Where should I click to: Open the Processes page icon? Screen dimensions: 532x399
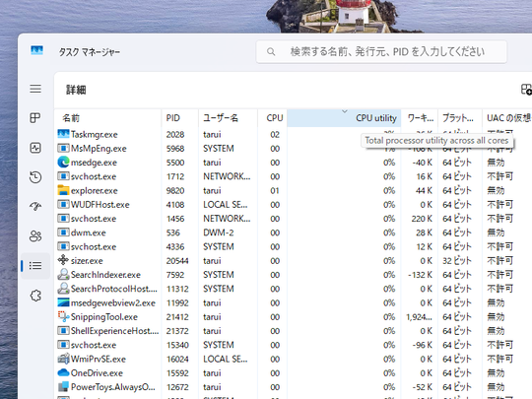(x=35, y=118)
